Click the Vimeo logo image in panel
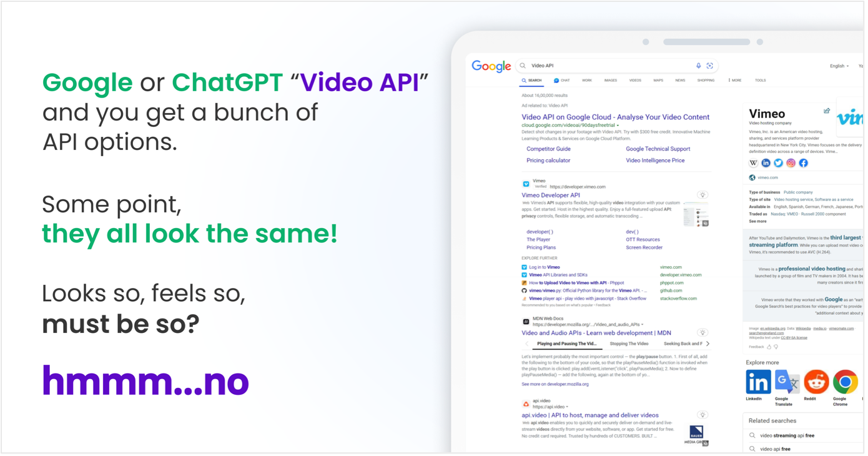Screen dimensions: 868x456 (850, 117)
